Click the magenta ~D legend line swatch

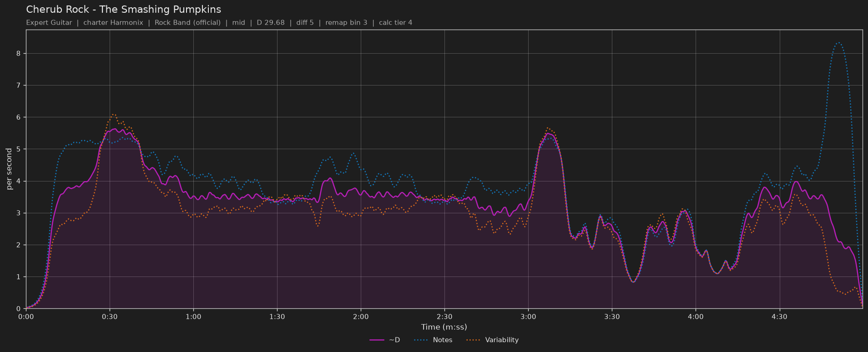[377, 340]
